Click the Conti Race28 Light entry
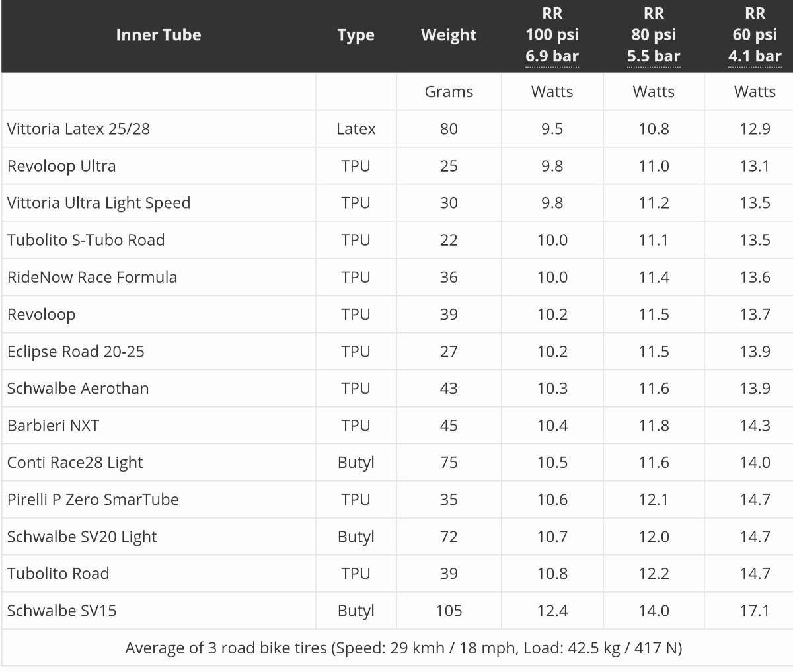The image size is (793, 672). tap(75, 463)
